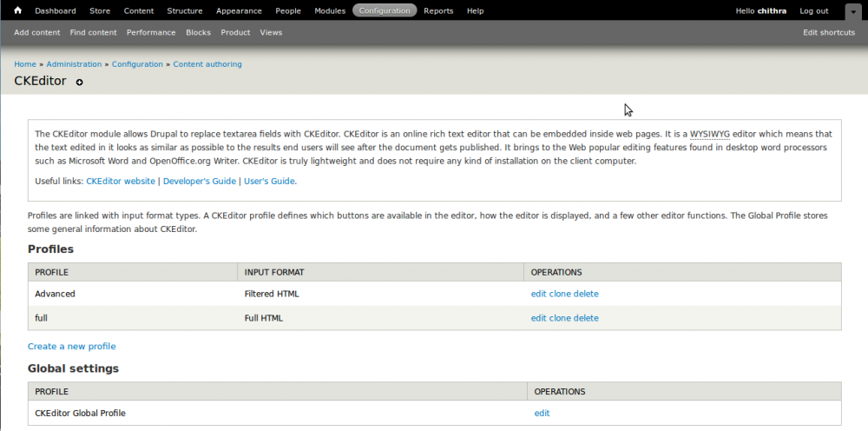Click Edit shortcuts link

829,32
